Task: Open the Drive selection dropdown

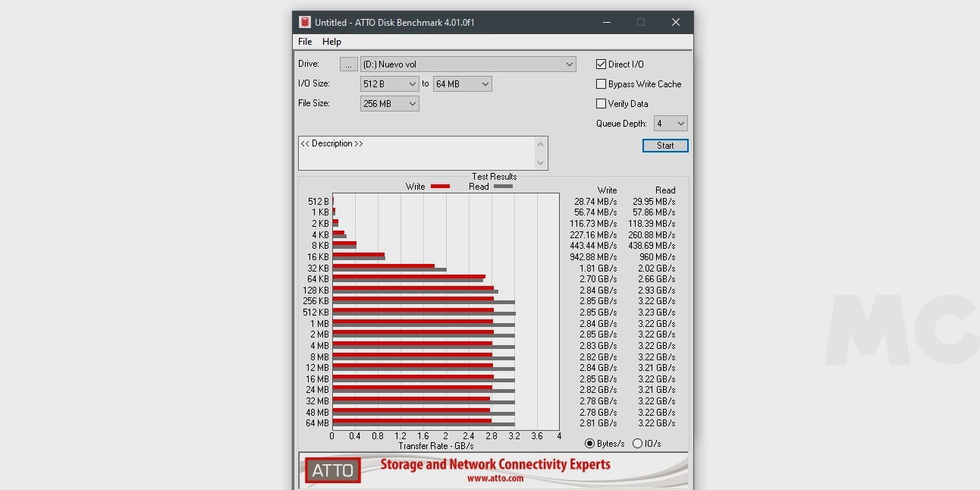Action: point(467,64)
